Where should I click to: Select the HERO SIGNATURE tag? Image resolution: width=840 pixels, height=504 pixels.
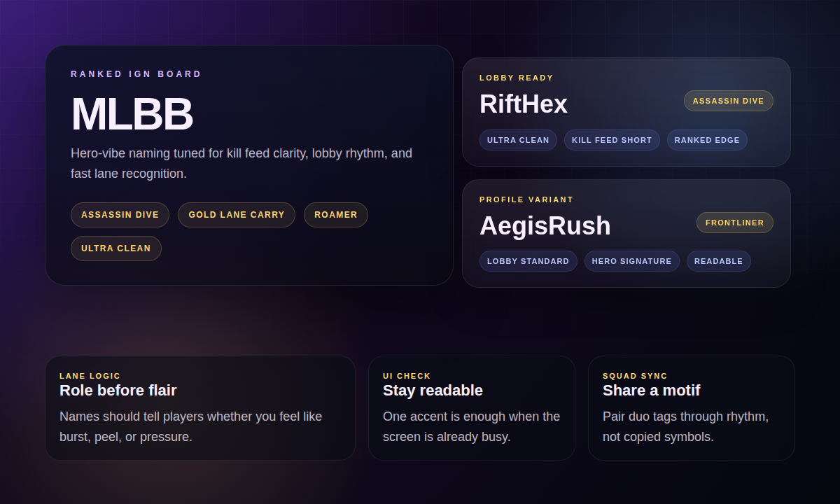(x=631, y=261)
